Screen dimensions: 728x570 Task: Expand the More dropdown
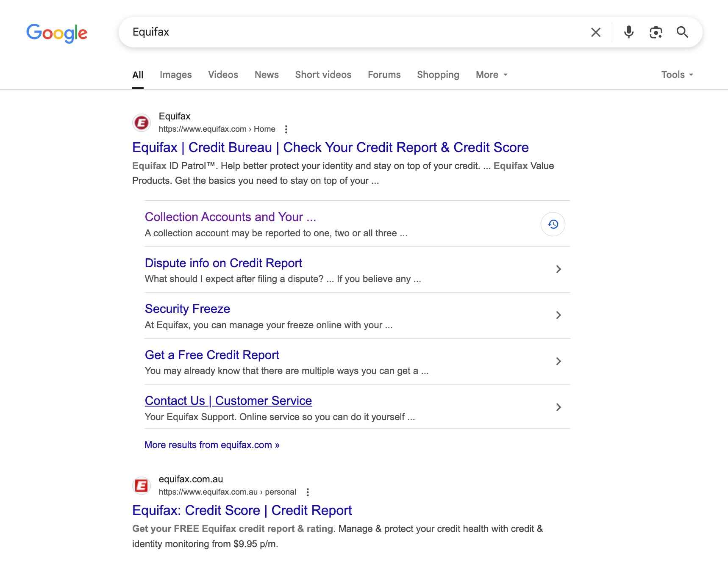pyautogui.click(x=492, y=75)
